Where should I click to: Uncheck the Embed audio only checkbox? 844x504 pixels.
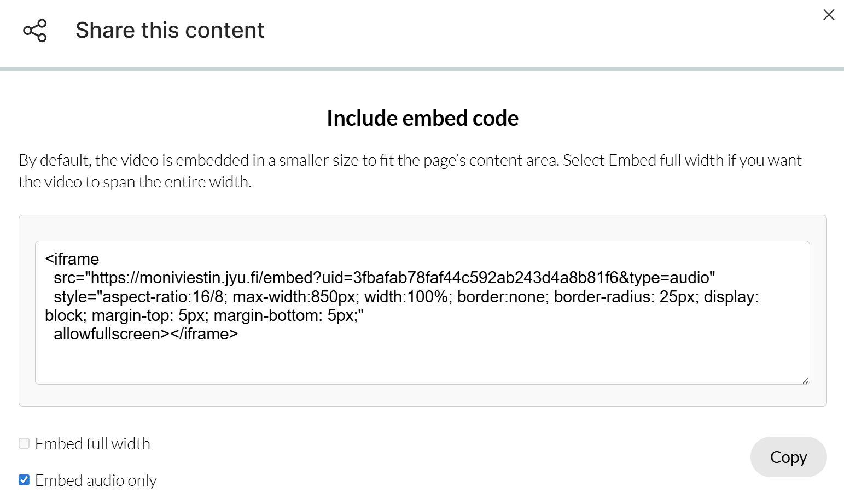pyautogui.click(x=24, y=480)
